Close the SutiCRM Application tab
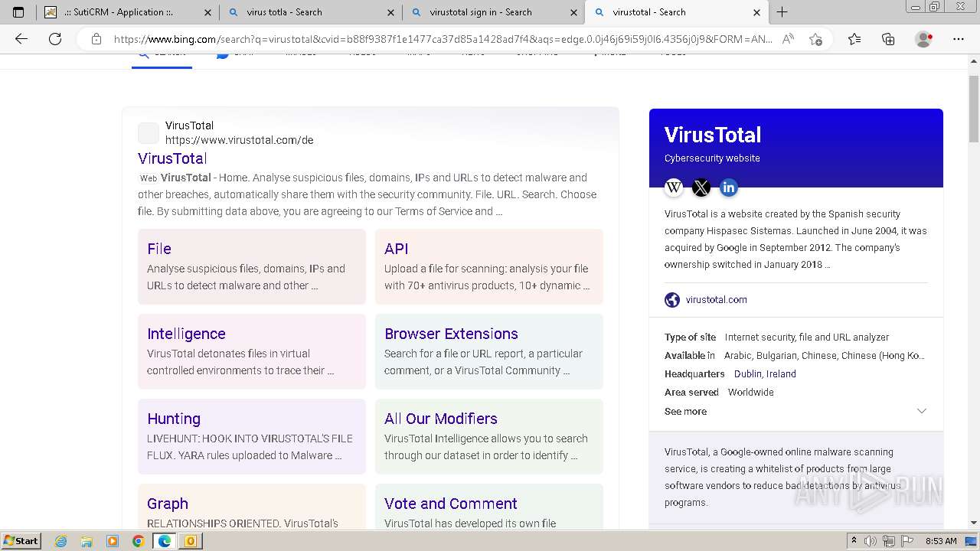This screenshot has width=980, height=551. (208, 12)
